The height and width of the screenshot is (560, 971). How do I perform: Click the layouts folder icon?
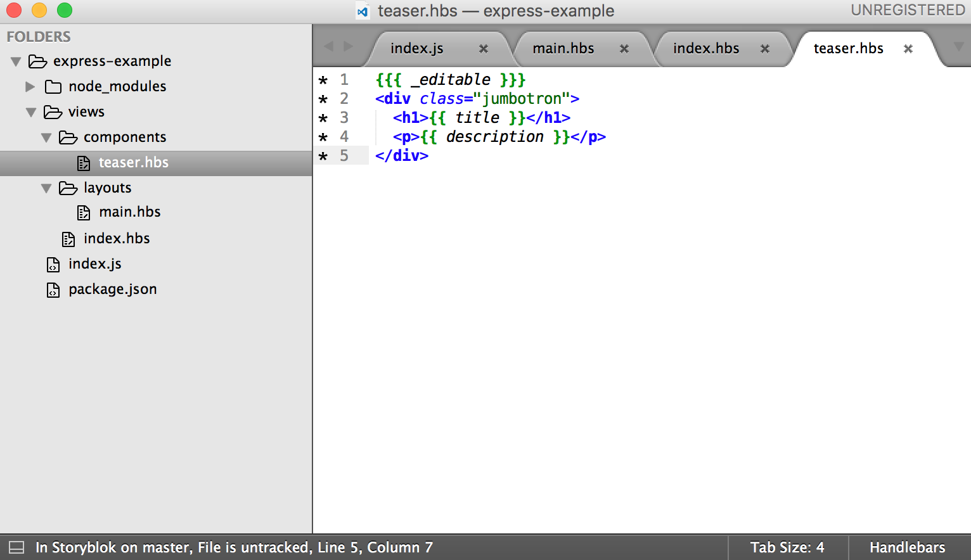(x=68, y=188)
